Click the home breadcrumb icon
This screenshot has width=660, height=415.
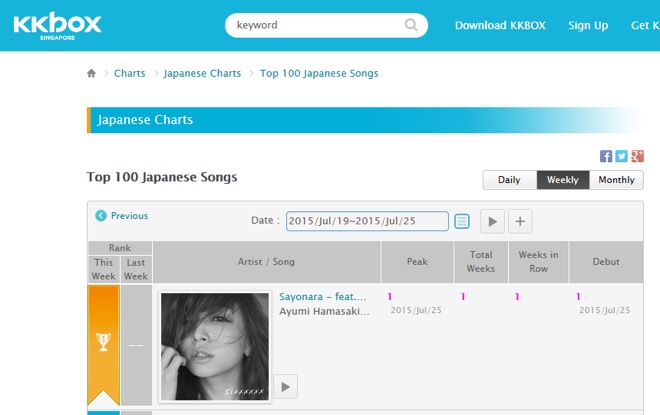click(x=92, y=74)
